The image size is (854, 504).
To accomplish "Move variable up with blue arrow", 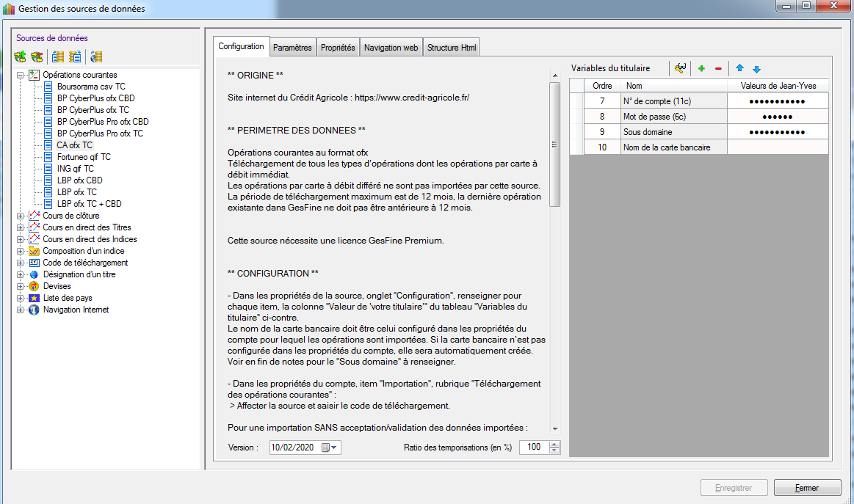I will (739, 68).
